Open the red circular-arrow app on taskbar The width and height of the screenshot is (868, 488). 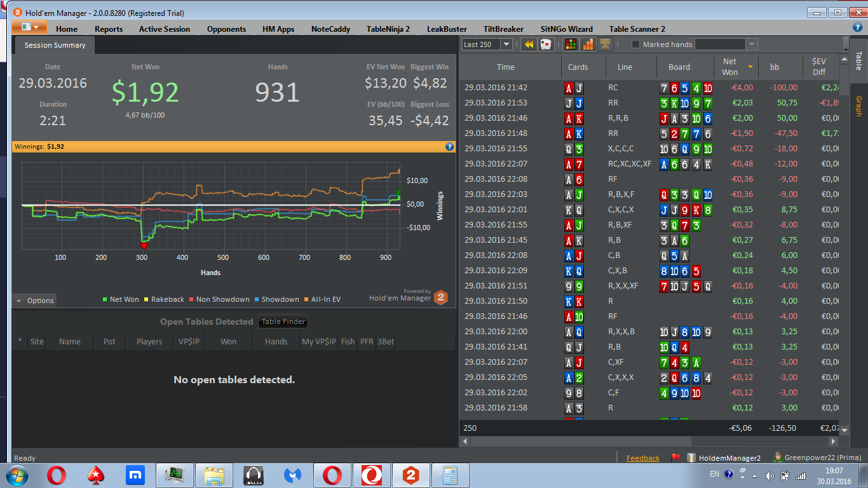(372, 475)
